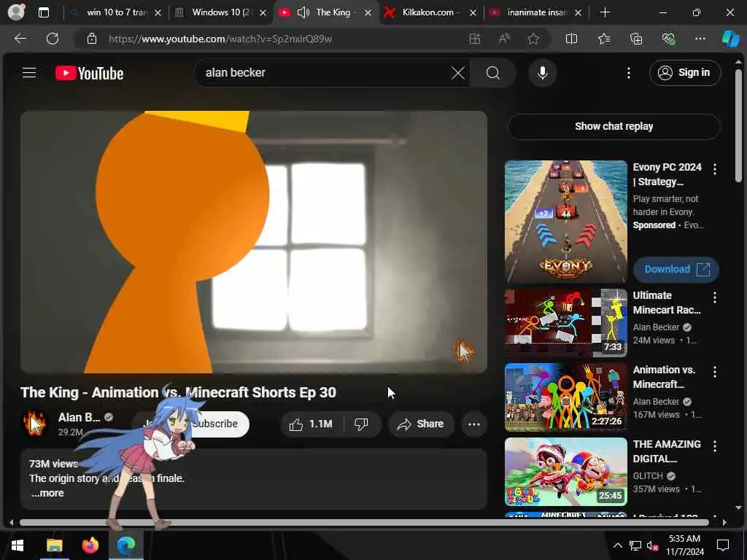
Task: Open the GLITCH channel link
Action: 648,475
